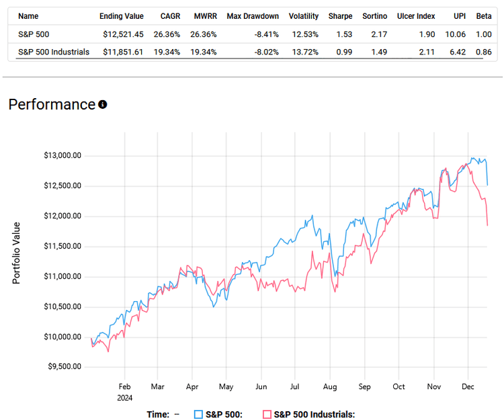Viewport: 504px width, 420px height.
Task: Click the $9,500.00 axis label
Action: pos(65,367)
